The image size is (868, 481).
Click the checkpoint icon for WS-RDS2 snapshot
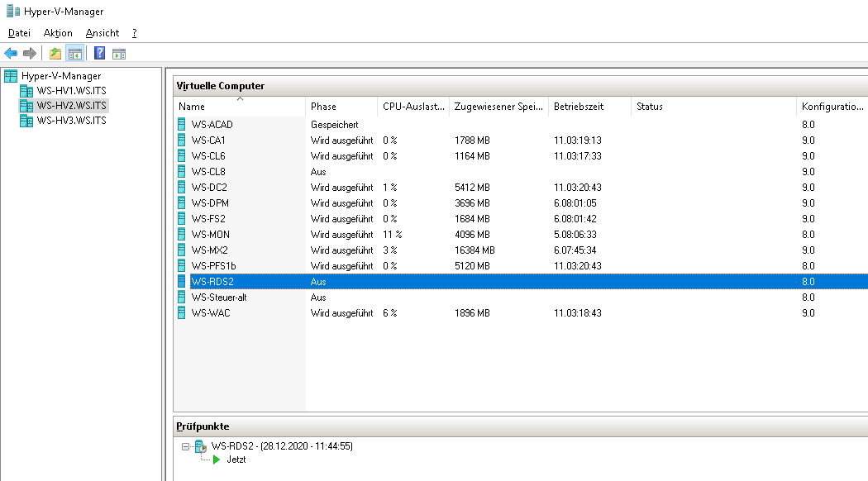pyautogui.click(x=201, y=446)
